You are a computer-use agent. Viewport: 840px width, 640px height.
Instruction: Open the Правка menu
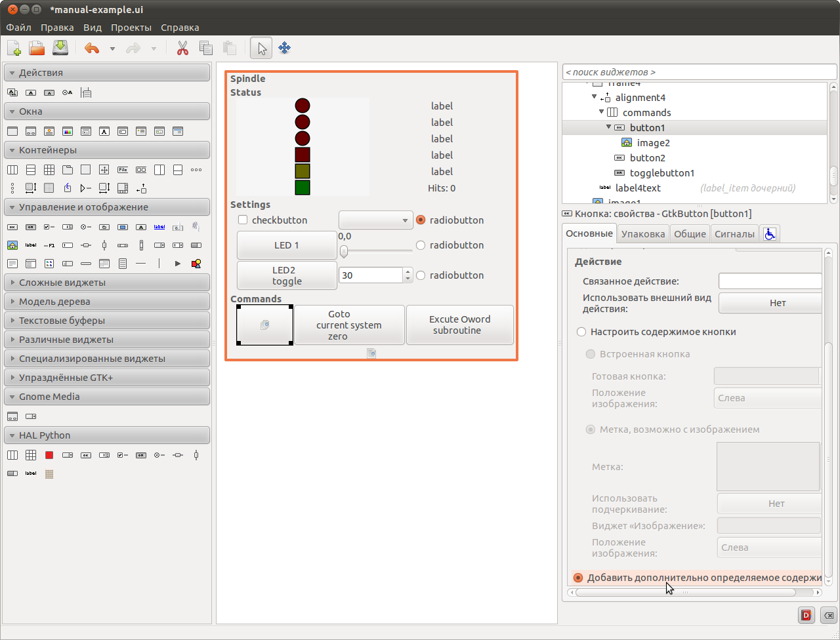click(57, 28)
